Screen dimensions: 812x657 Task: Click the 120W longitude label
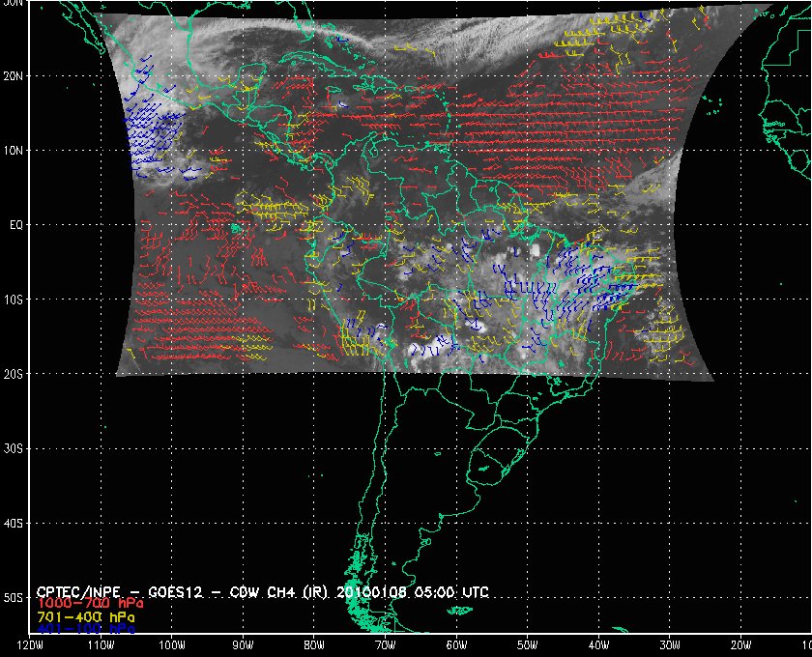click(x=30, y=645)
